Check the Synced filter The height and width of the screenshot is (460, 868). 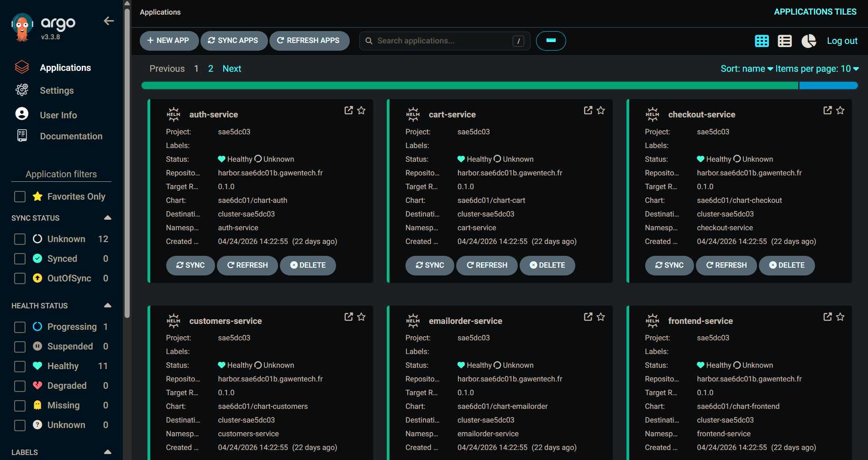click(x=20, y=259)
